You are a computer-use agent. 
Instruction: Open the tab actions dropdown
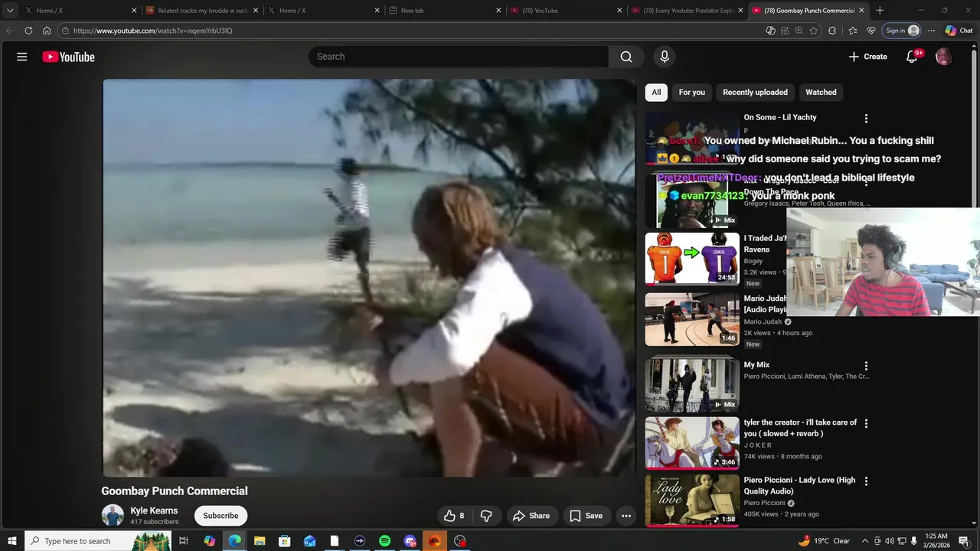(10, 11)
